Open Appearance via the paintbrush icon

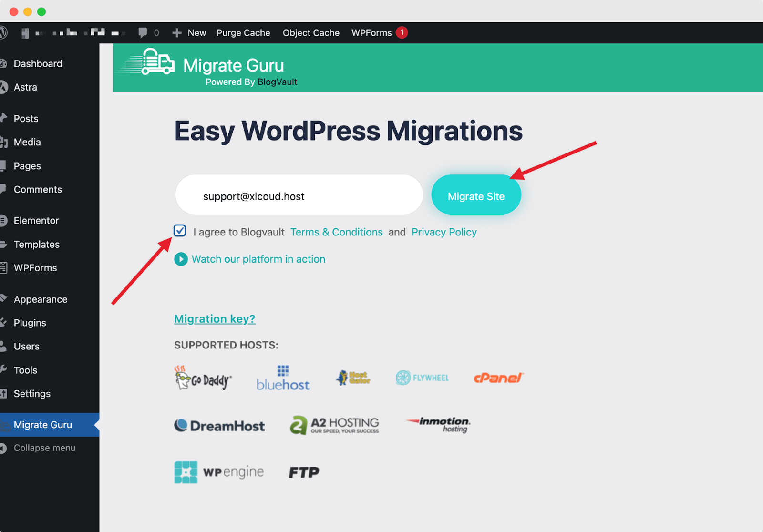coord(4,299)
